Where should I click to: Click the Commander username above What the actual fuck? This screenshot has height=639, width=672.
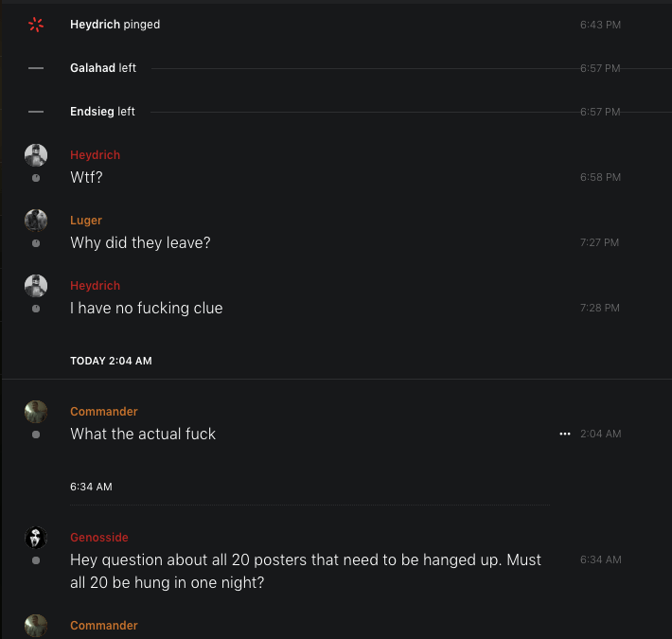(x=104, y=412)
